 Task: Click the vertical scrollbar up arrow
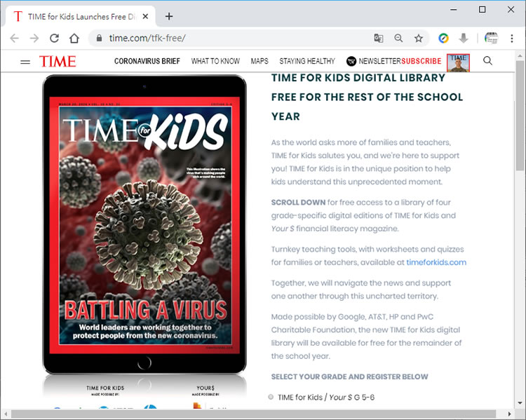coord(520,55)
